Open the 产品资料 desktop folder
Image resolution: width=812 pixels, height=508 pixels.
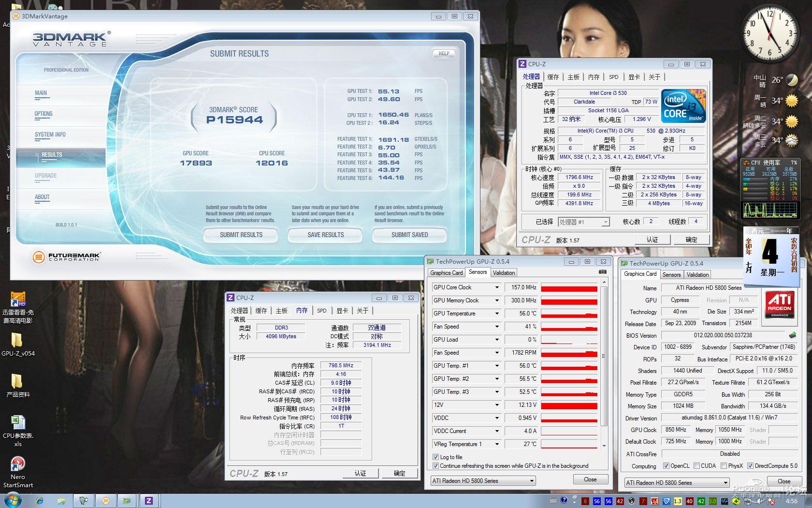coord(17,386)
